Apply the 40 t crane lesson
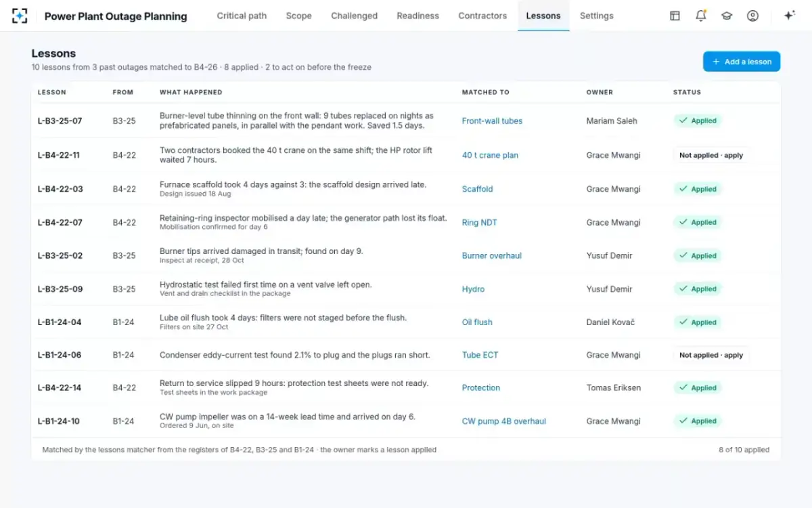 (711, 155)
